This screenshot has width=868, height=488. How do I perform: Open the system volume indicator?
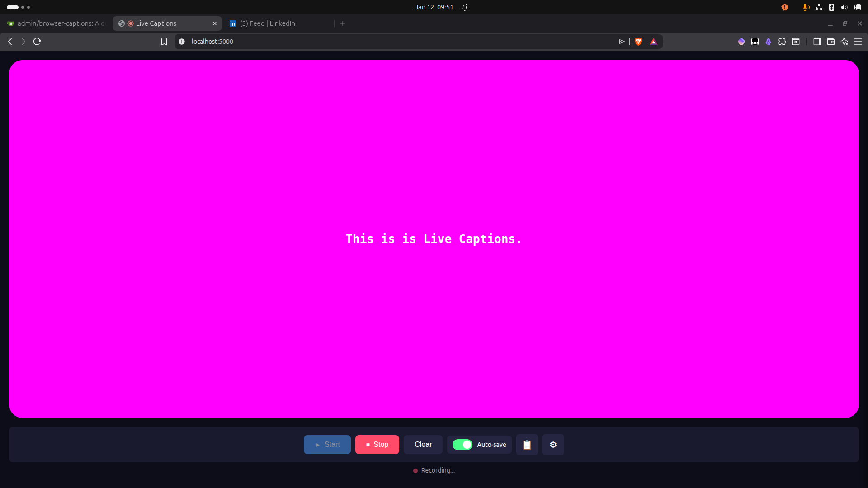coord(844,7)
